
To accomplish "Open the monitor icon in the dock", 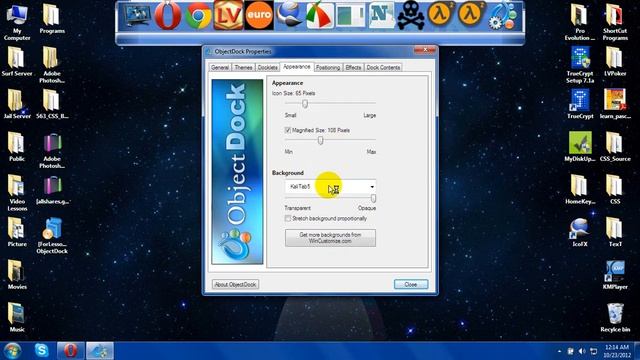I will [x=137, y=16].
